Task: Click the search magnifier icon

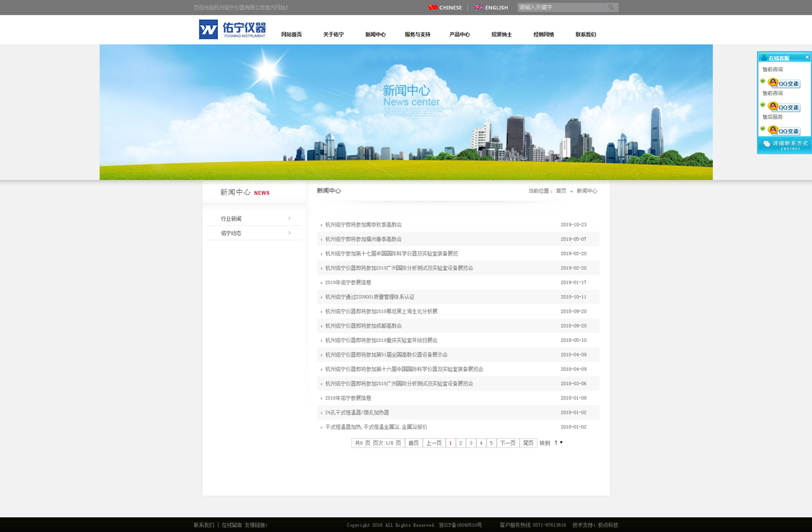Action: [x=610, y=7]
